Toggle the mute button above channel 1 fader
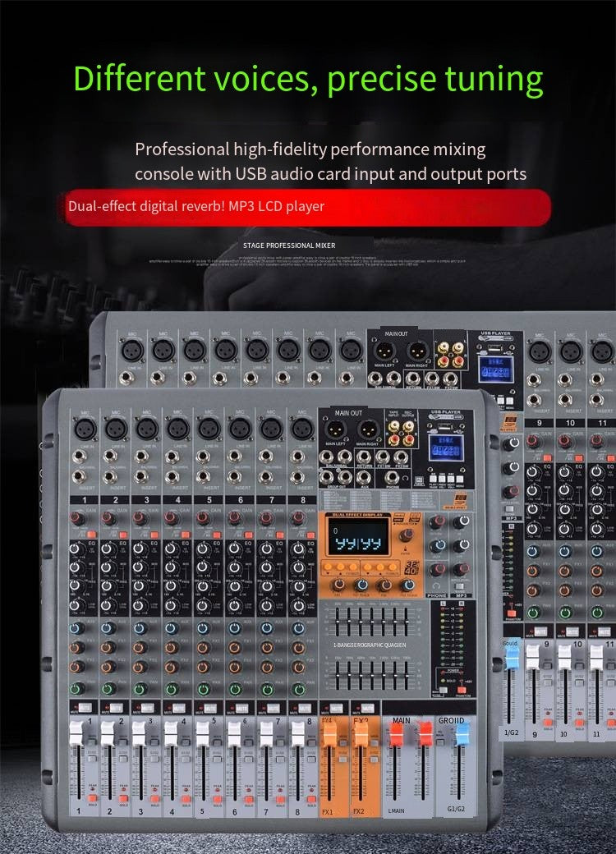The height and width of the screenshot is (854, 616). click(85, 708)
